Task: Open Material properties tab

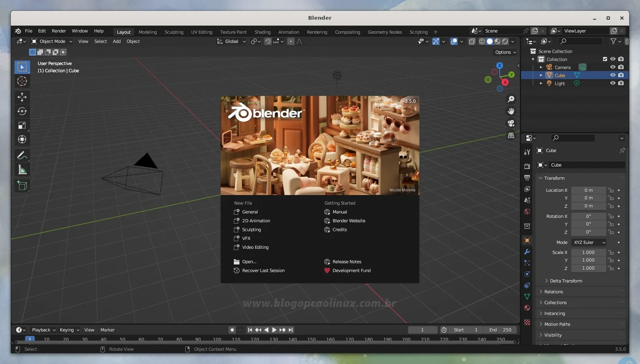Action: 527,308
